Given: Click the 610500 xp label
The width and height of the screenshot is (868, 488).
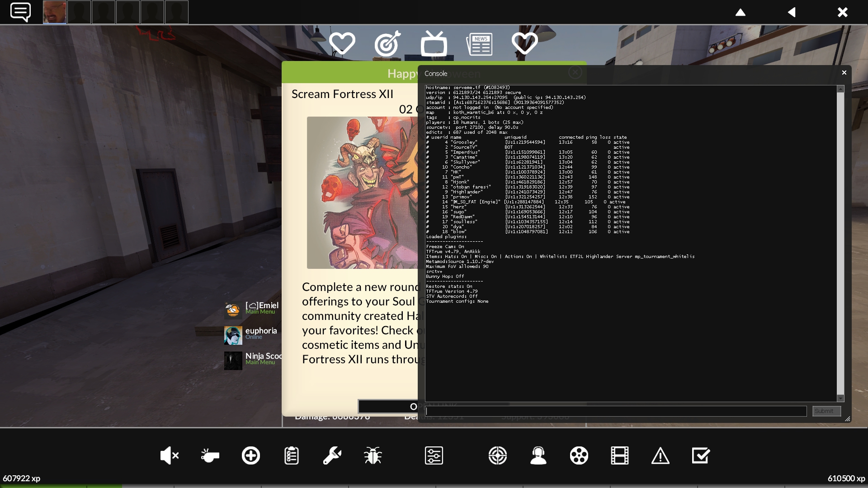Looking at the screenshot, I should pos(846,478).
